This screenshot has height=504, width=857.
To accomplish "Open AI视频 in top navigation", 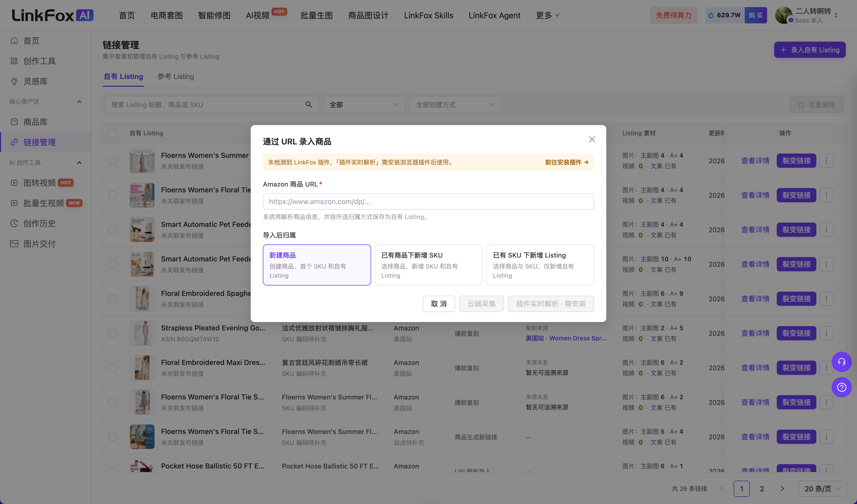I will coord(258,15).
